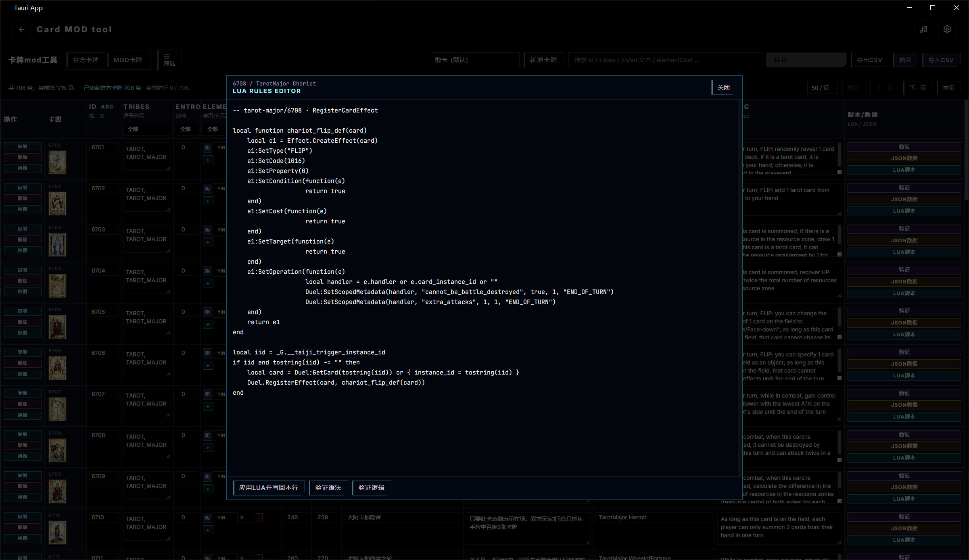Edit the TRIBES field on row 6706
The height and width of the screenshot is (560, 969).
(147, 363)
